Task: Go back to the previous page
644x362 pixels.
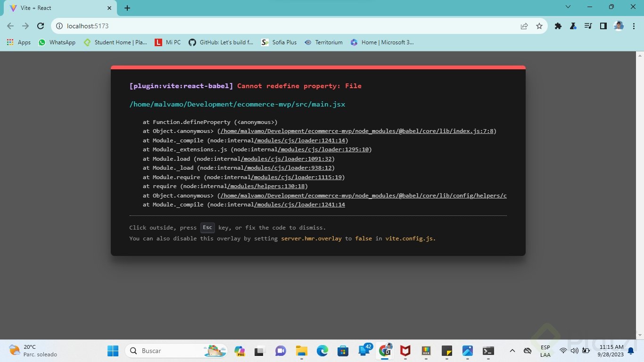Action: pyautogui.click(x=10, y=26)
